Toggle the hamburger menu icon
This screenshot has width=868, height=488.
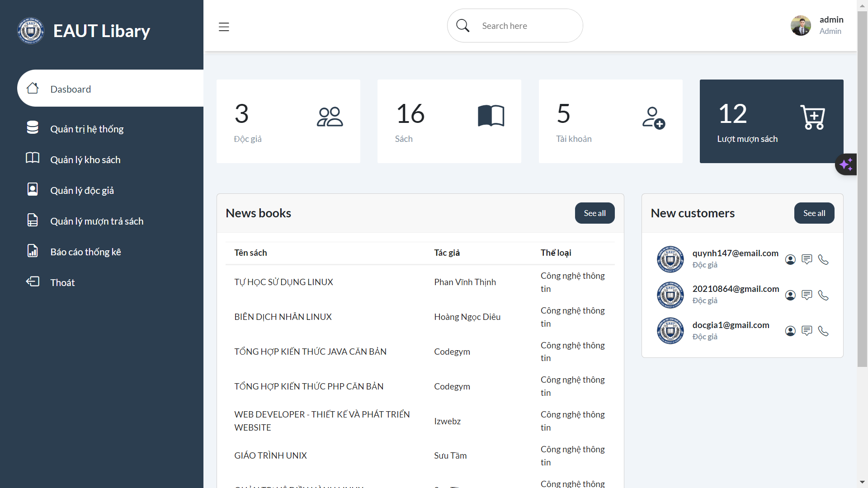224,27
